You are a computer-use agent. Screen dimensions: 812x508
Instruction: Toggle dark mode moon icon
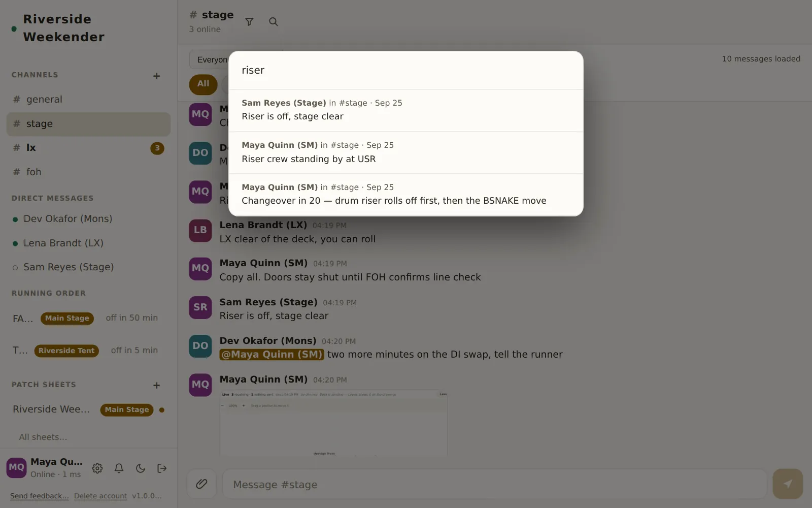point(141,468)
